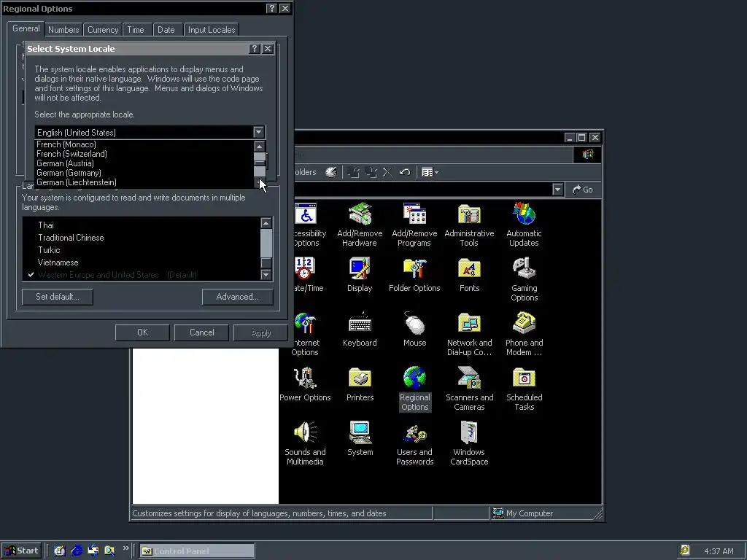
Task: Select the General tab
Action: tap(26, 28)
